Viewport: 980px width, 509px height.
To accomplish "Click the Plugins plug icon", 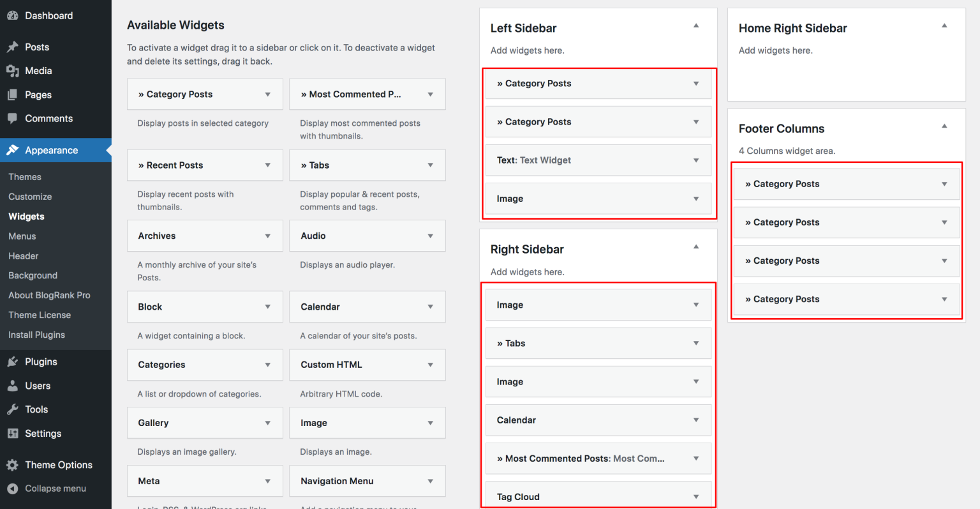I will coord(12,361).
